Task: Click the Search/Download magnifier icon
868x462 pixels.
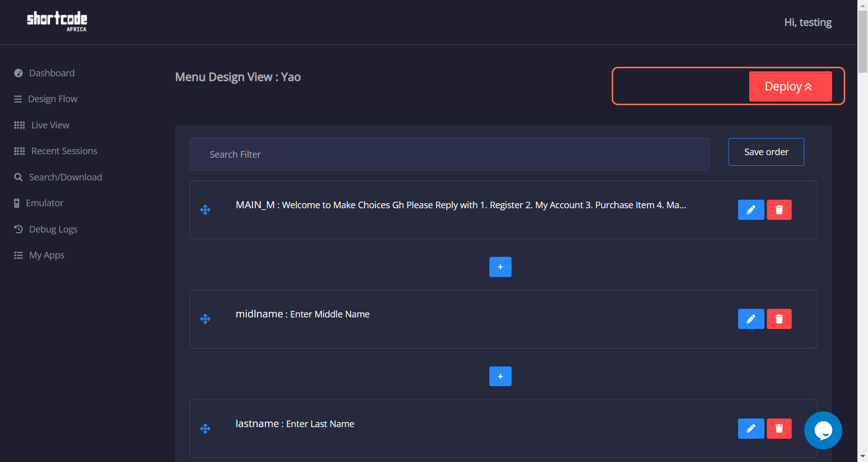Action: point(18,177)
